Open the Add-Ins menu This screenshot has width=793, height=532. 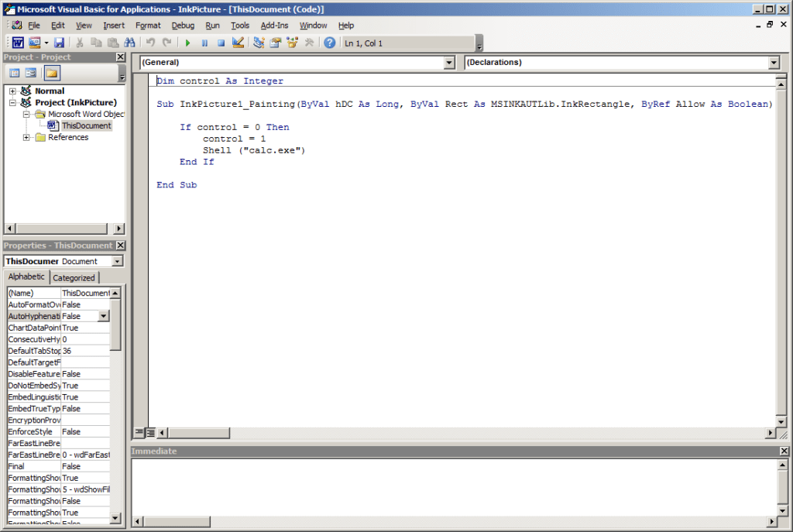(274, 26)
